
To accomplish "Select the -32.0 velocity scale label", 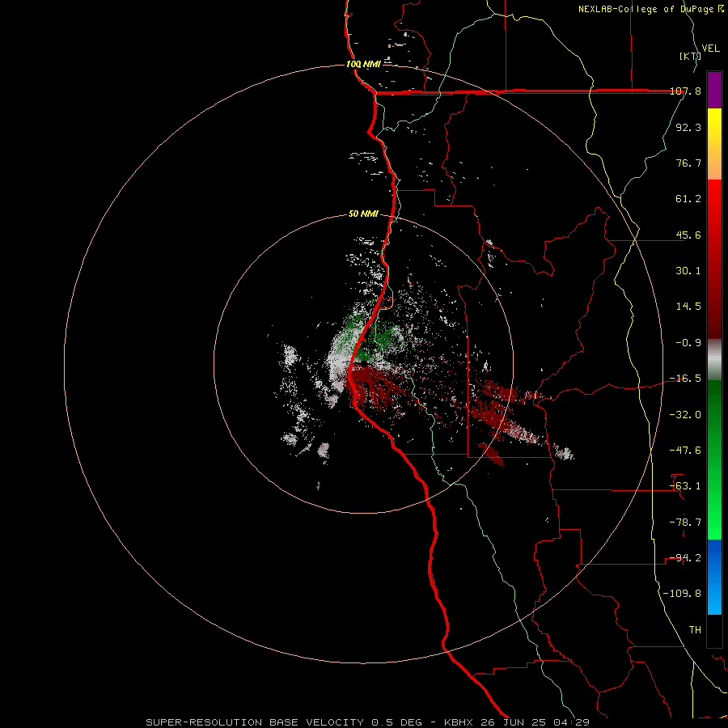I will coord(685,415).
